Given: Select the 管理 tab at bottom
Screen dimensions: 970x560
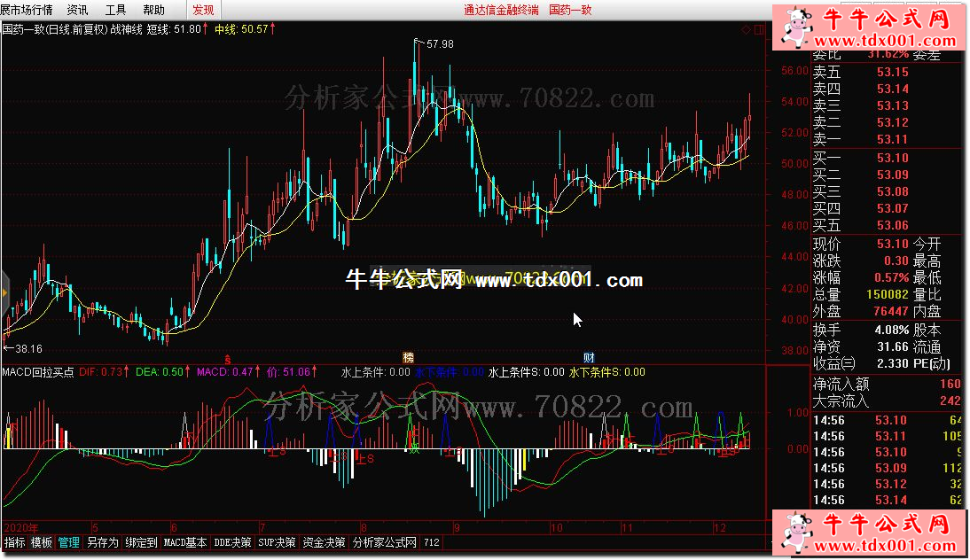Looking at the screenshot, I should [x=68, y=542].
